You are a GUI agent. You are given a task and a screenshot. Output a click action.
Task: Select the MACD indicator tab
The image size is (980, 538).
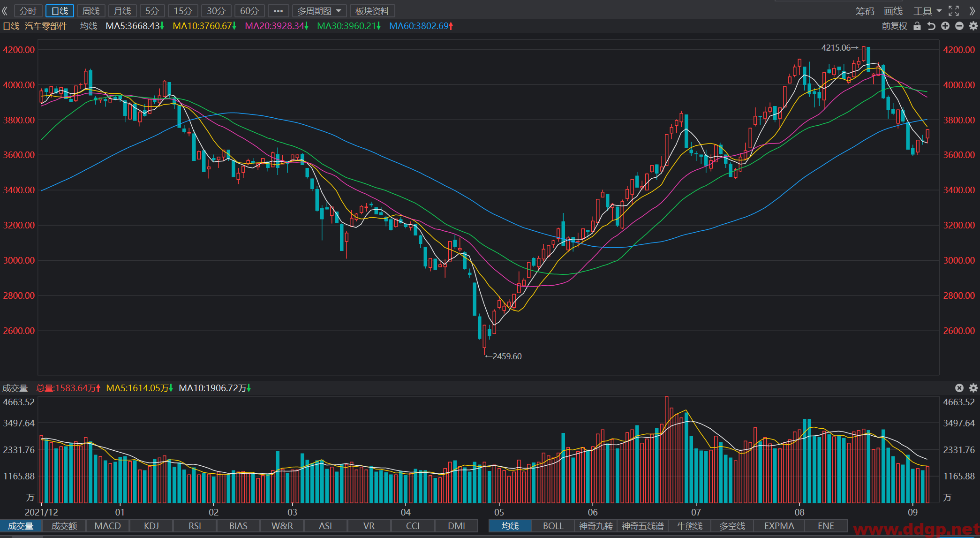(x=108, y=526)
